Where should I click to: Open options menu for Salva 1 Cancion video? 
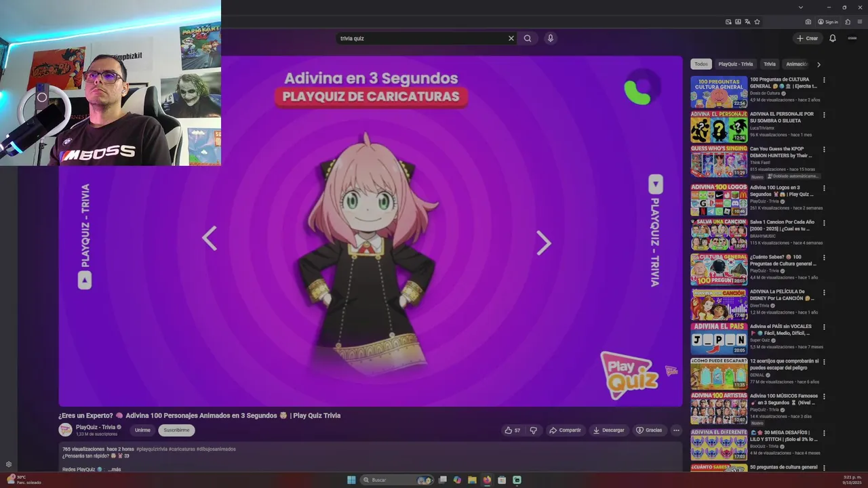824,222
